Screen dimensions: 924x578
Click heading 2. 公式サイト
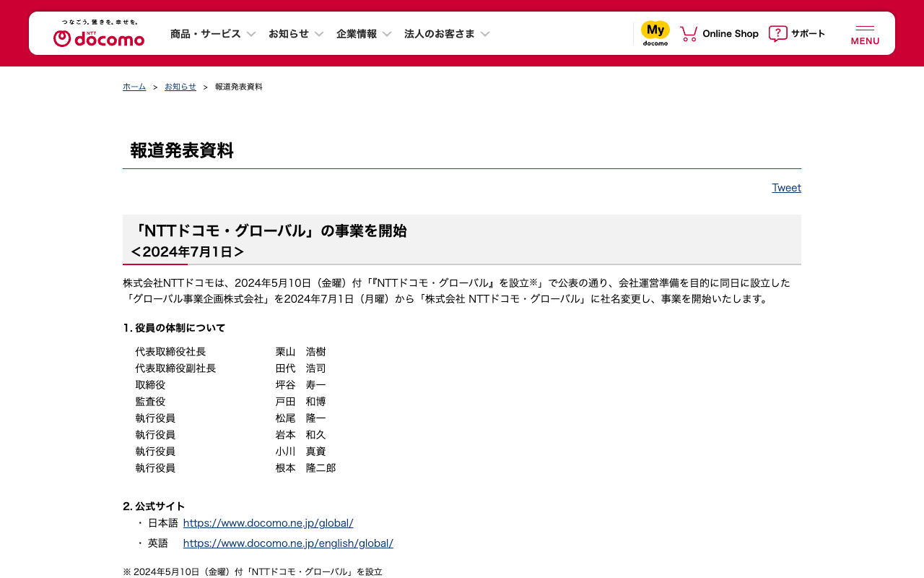click(154, 506)
